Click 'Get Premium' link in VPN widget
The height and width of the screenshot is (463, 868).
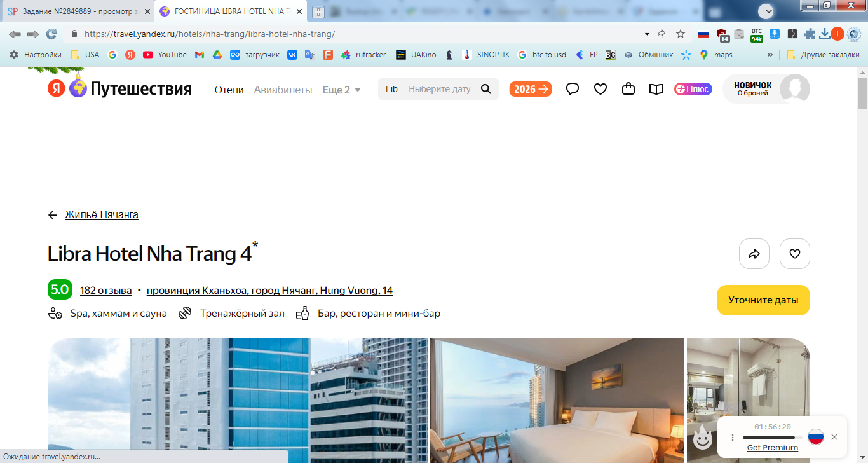(772, 448)
